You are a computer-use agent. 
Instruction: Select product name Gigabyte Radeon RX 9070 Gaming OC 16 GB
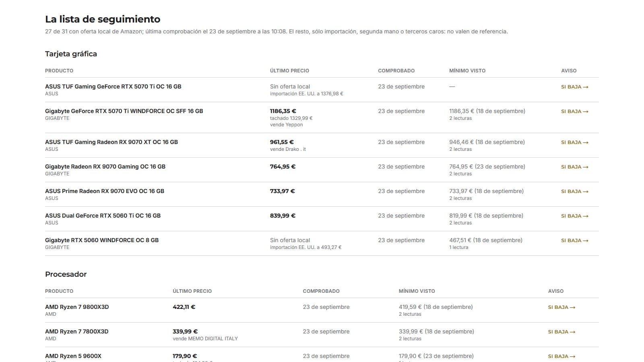105,167
